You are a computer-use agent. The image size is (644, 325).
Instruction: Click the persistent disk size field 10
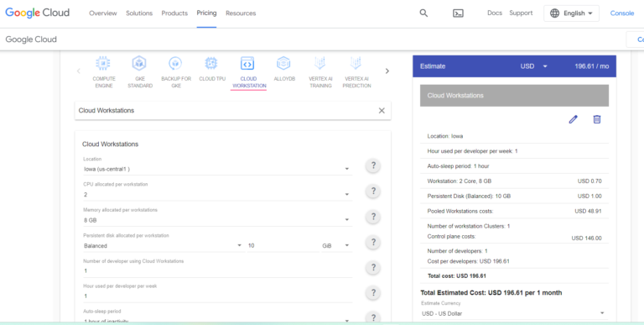(283, 245)
